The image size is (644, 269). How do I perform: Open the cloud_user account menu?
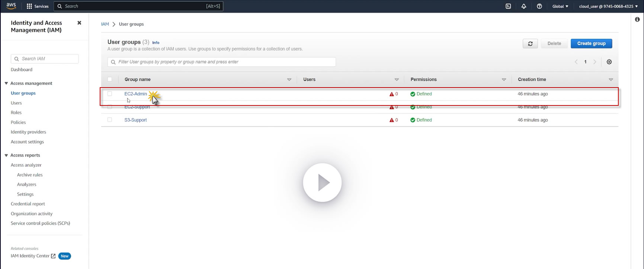(608, 6)
